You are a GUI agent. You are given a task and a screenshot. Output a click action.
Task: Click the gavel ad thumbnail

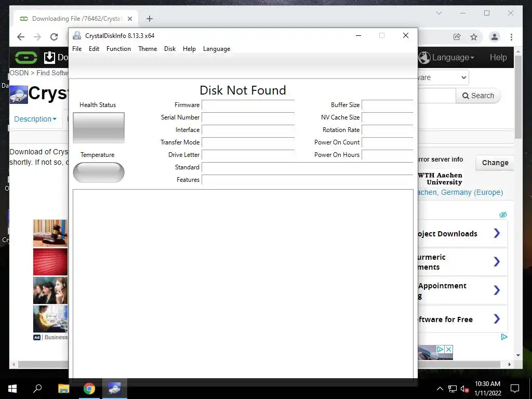(x=50, y=233)
